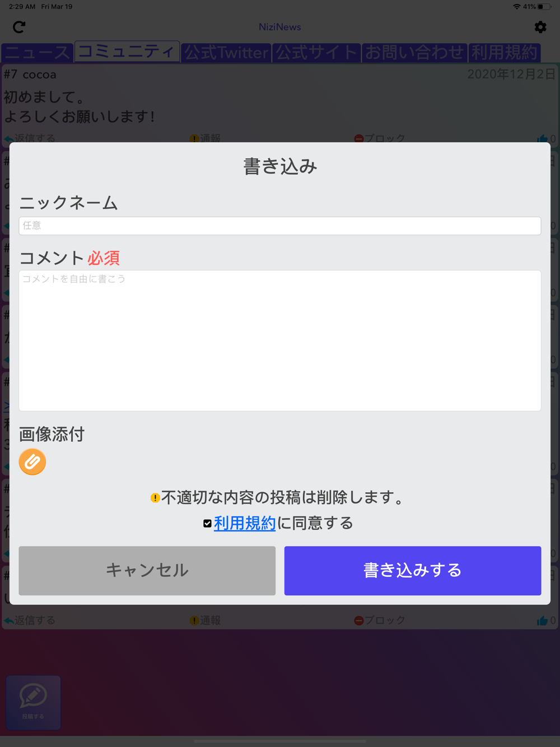
Task: Tap the reload arrow icon
Action: (19, 27)
